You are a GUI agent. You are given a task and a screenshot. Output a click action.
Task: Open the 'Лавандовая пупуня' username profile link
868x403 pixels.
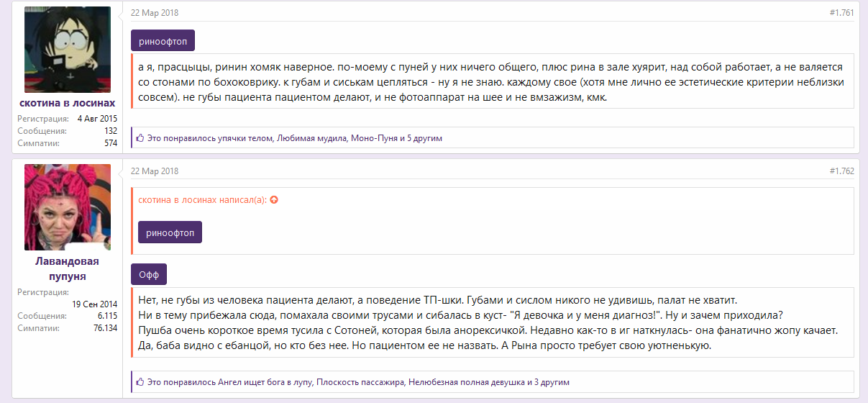(68, 268)
